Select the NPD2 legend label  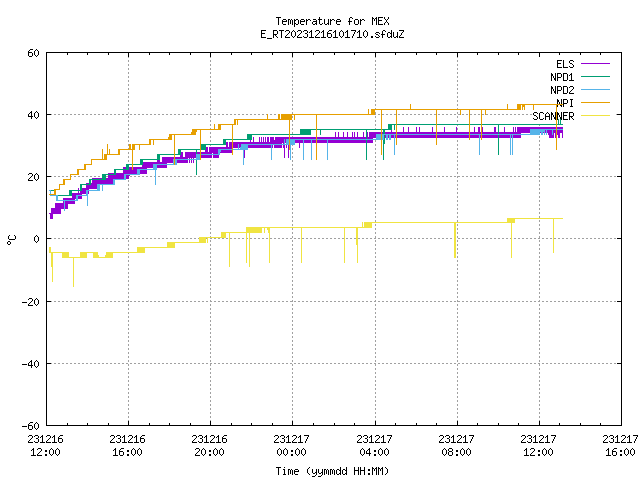(562, 90)
